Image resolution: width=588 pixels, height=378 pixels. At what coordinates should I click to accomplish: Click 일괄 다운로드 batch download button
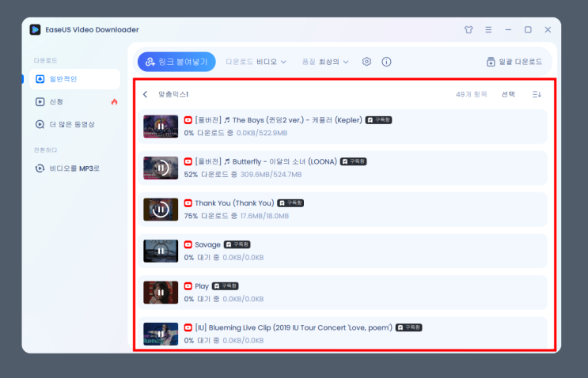[x=514, y=62]
